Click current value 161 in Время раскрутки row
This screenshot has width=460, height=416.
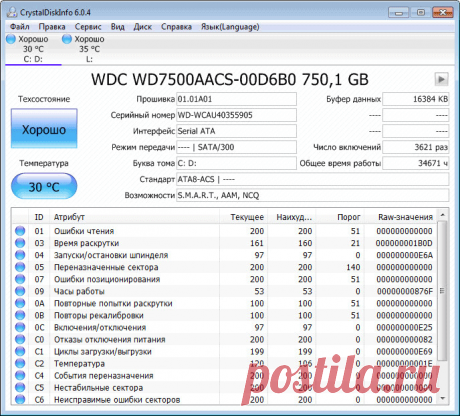(257, 243)
